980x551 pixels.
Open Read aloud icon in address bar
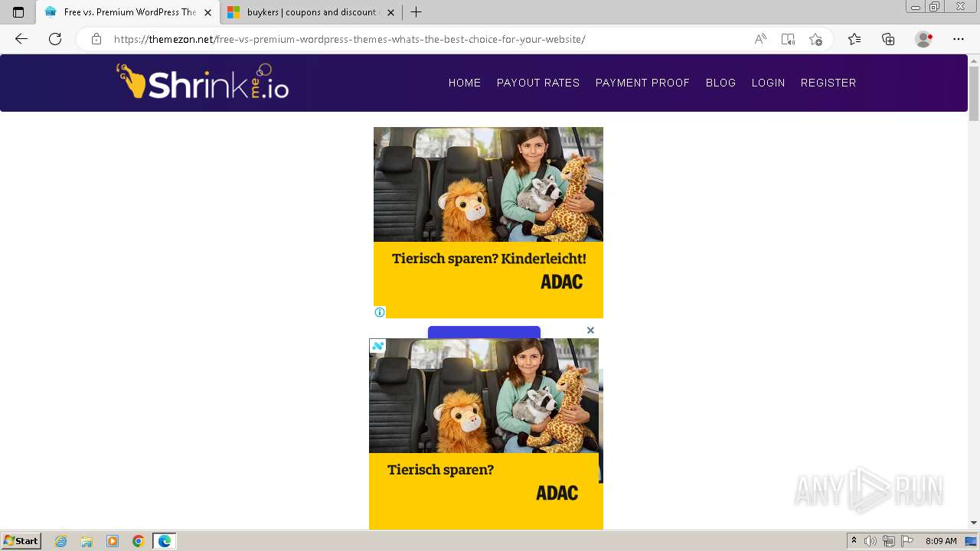pyautogui.click(x=760, y=39)
